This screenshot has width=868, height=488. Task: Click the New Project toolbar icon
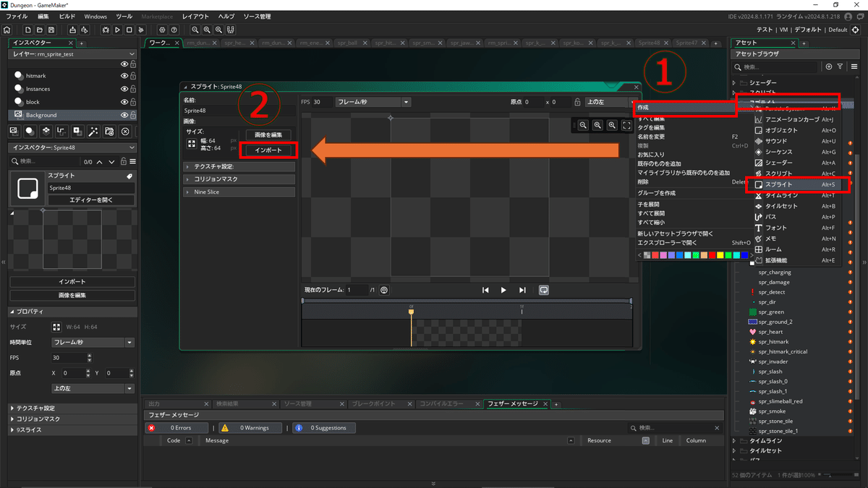pyautogui.click(x=28, y=30)
